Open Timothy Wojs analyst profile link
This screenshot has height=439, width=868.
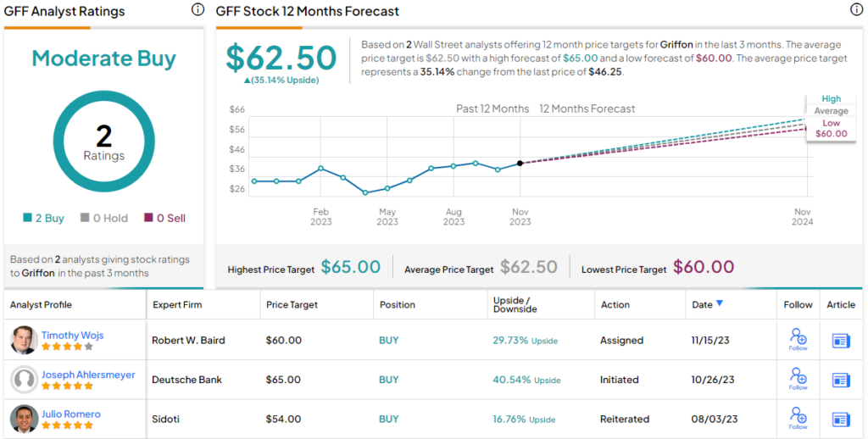[x=72, y=335]
